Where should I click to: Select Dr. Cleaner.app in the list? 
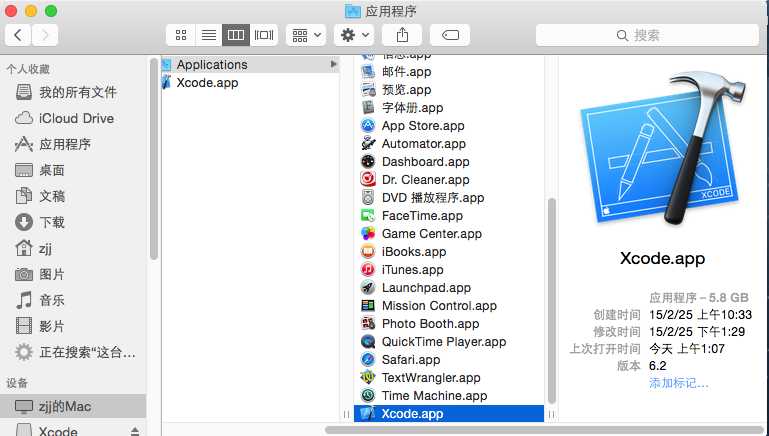coord(449,180)
